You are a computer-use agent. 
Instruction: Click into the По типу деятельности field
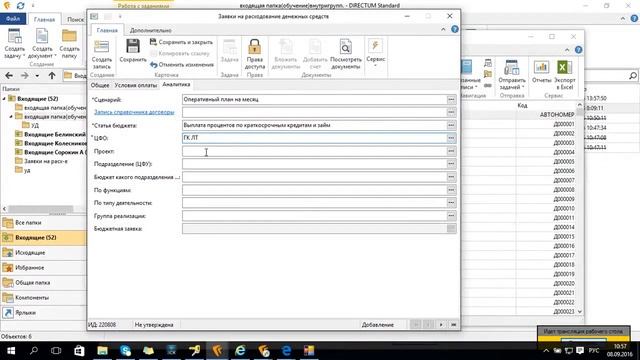314,203
